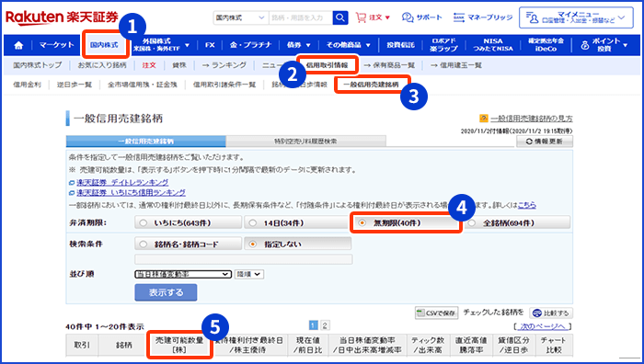Select 14日(34件) radio option
Screen dimensions: 644x364
[297, 222]
